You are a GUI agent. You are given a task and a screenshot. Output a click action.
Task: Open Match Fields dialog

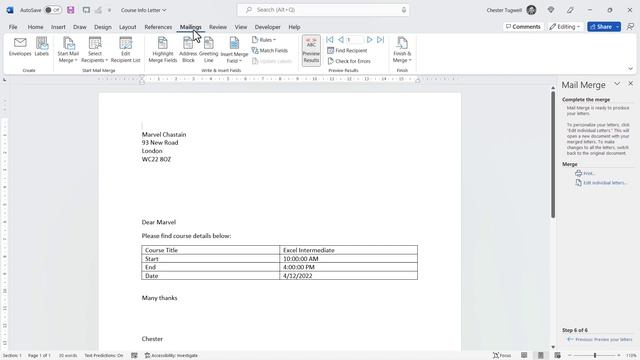[x=270, y=51]
